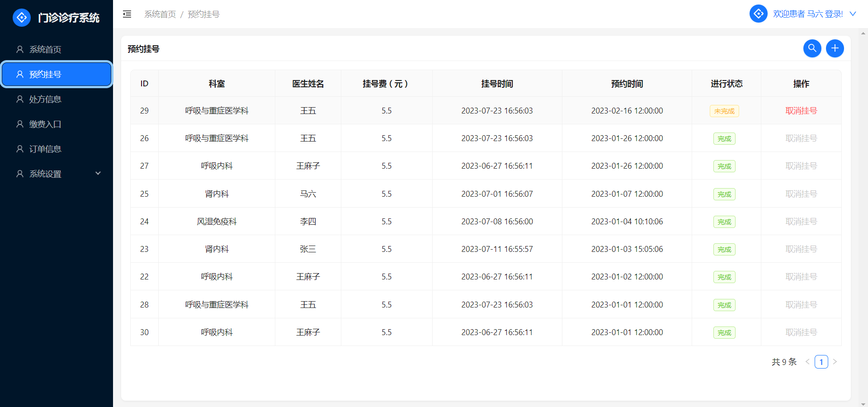
Task: Select 预约挂号 in the sidebar
Action: 57,74
